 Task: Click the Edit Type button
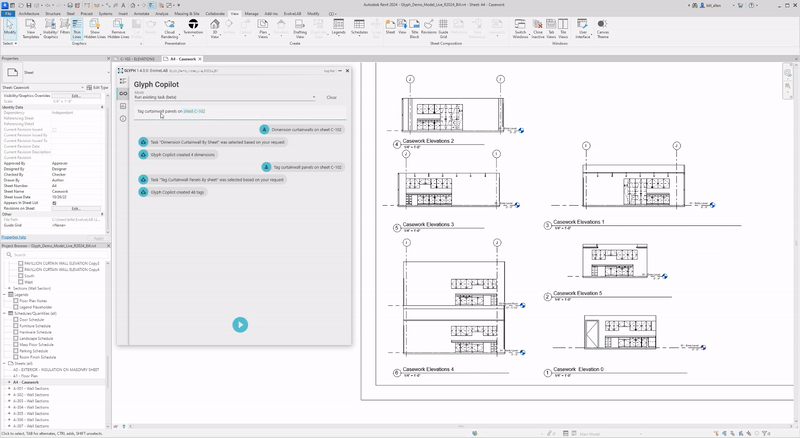click(97, 87)
